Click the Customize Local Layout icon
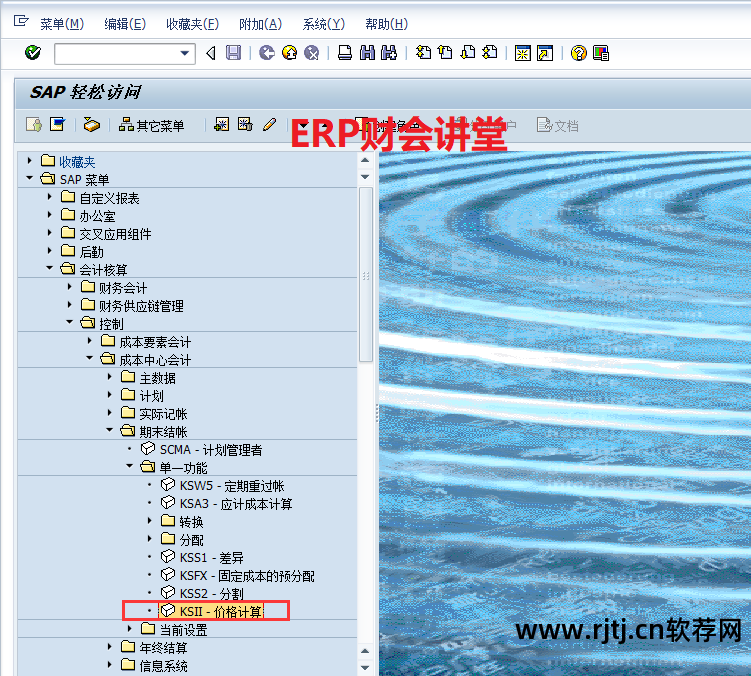The image size is (751, 676). [601, 53]
